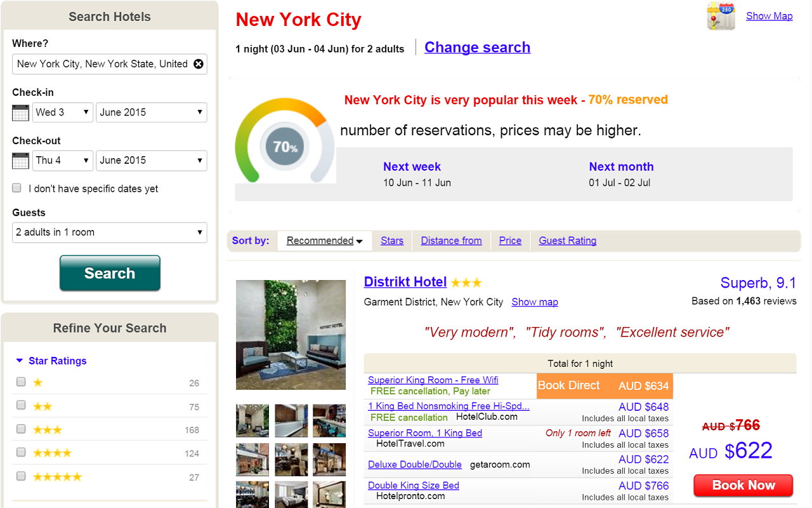
Task: Clear the destination field with the X icon
Action: 199,63
